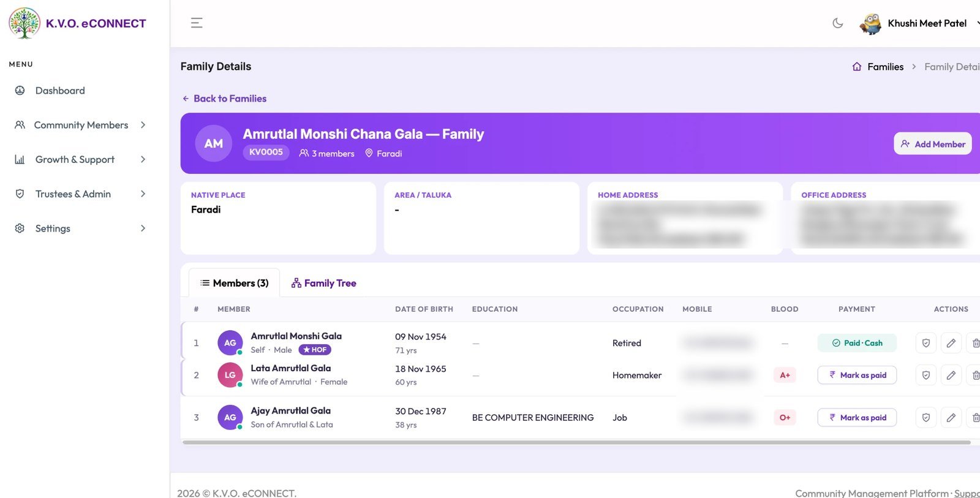Expand Trustees & Admin submenu chevron
The image size is (980, 498).
point(143,194)
